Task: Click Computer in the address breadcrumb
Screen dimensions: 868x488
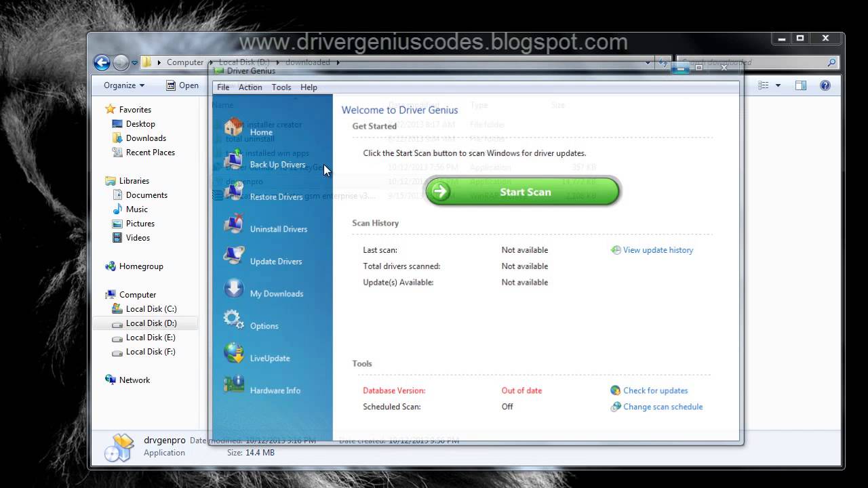Action: click(185, 62)
